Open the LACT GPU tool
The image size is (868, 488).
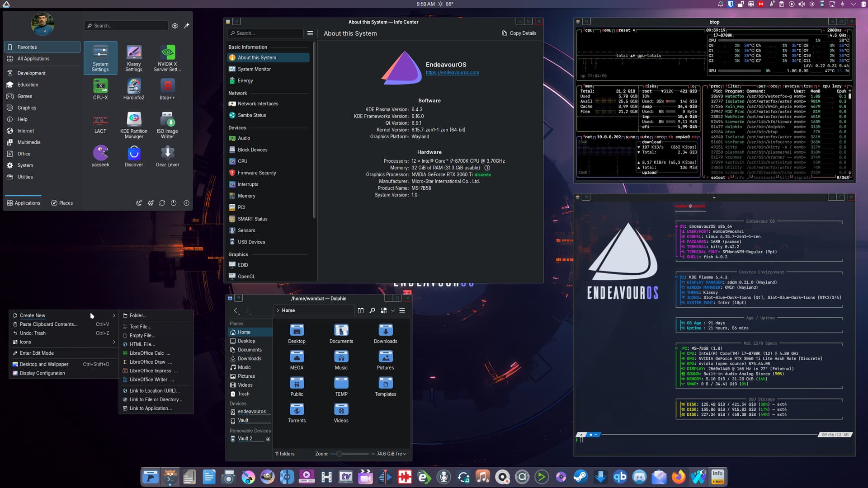coord(100,123)
